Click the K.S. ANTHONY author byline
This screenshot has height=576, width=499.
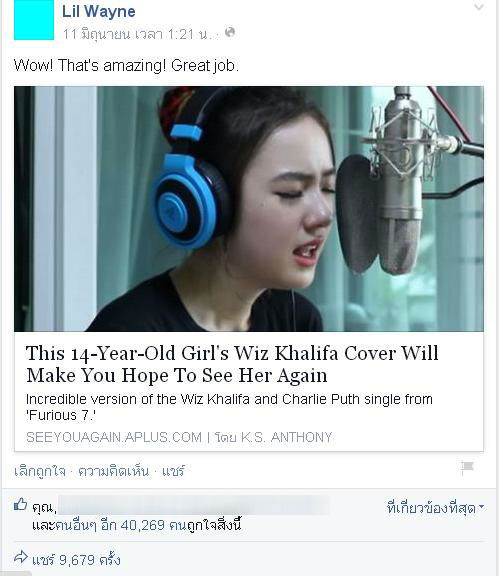click(x=287, y=437)
